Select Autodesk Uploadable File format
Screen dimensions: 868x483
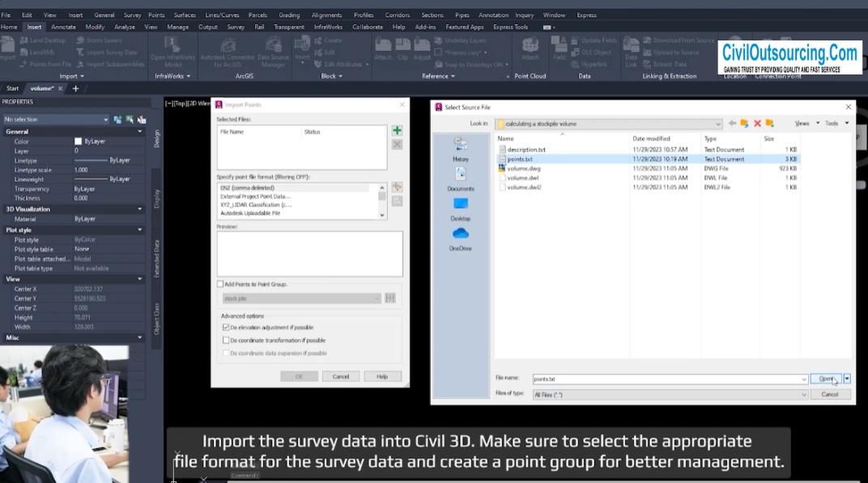[250, 213]
